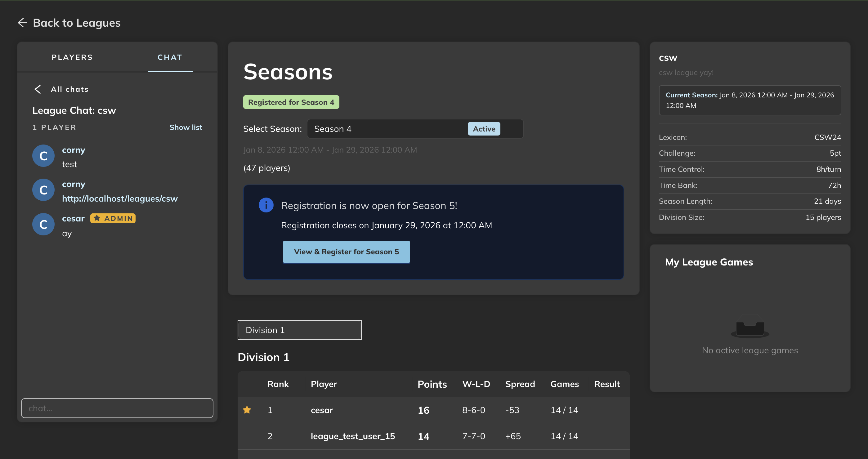Open league_test_user_15 in standings
Image resolution: width=868 pixels, height=459 pixels.
click(x=352, y=436)
